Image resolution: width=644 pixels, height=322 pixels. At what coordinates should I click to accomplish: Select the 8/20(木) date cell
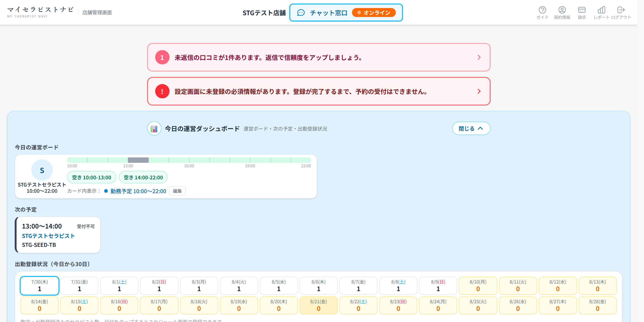pyautogui.click(x=279, y=305)
